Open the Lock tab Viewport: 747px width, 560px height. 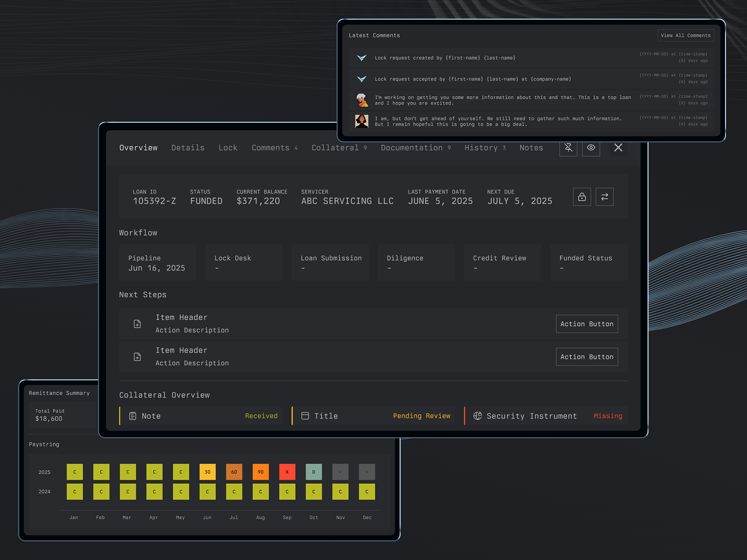[228, 148]
